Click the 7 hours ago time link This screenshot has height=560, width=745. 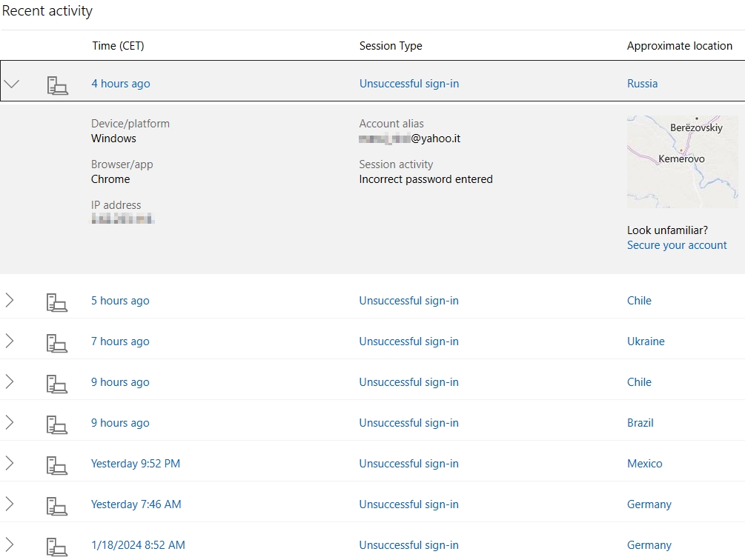(x=120, y=341)
